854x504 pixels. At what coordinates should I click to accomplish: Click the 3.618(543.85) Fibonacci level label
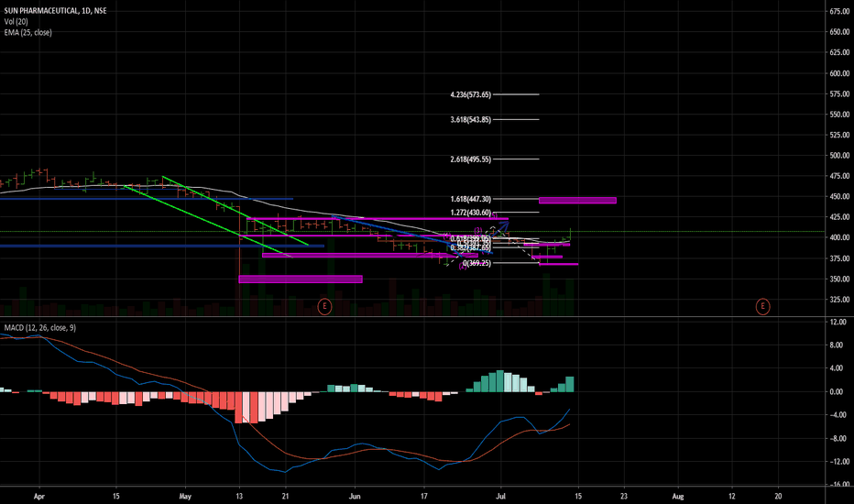471,119
